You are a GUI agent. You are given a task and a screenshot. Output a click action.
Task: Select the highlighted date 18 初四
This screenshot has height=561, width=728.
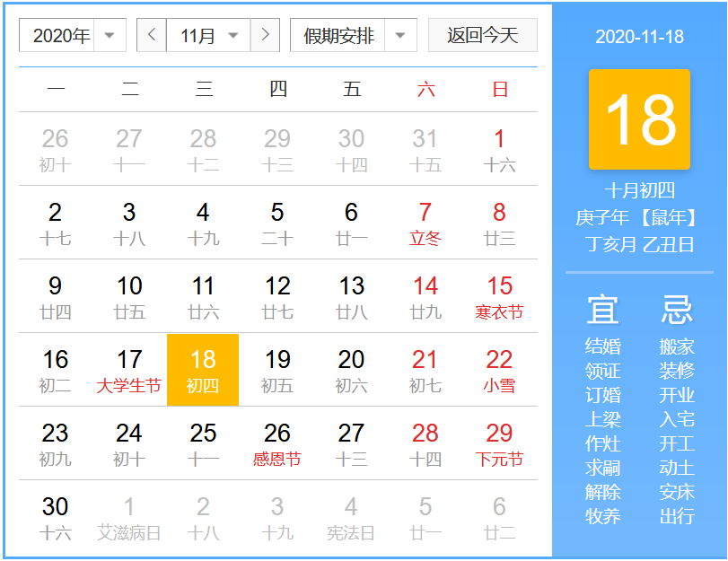203,370
